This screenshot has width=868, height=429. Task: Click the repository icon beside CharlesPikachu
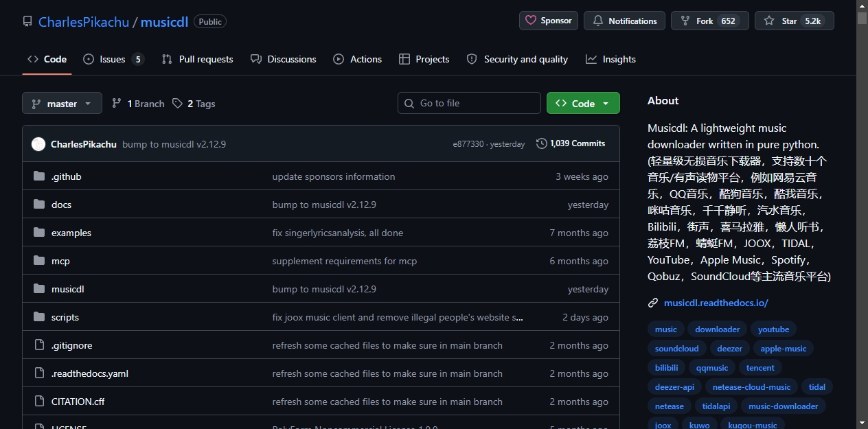(x=27, y=21)
